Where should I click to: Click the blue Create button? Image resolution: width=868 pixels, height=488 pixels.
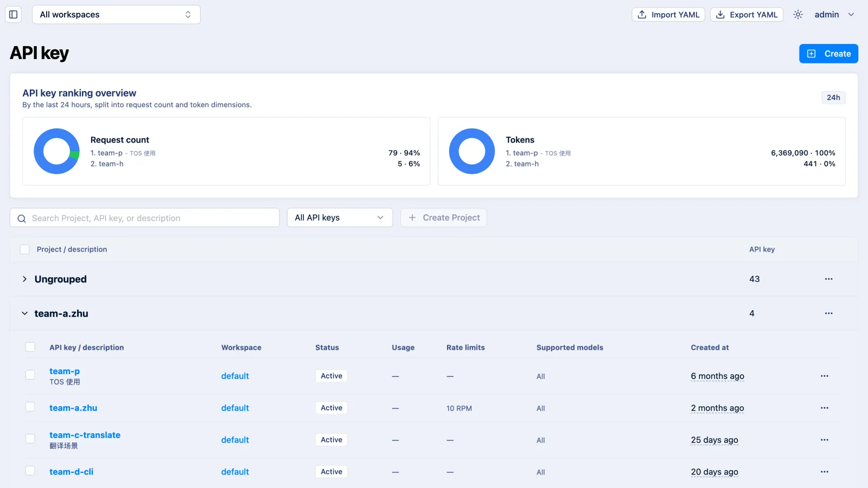tap(828, 54)
